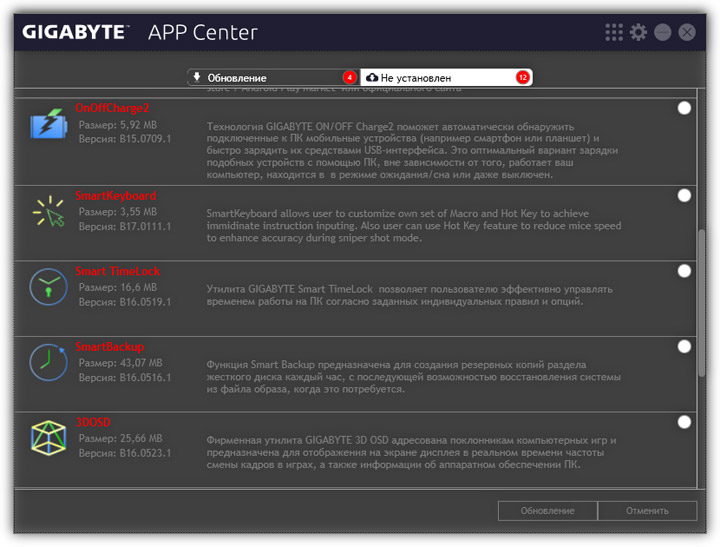Click size text 5,92 MB
The image size is (720, 547).
tap(138, 125)
